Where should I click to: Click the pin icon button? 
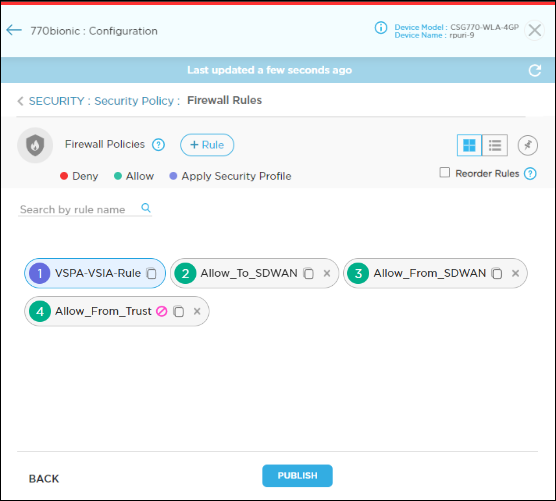528,145
